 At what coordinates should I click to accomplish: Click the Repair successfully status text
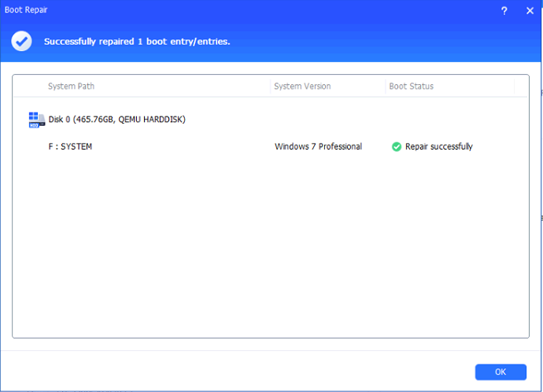coord(438,146)
